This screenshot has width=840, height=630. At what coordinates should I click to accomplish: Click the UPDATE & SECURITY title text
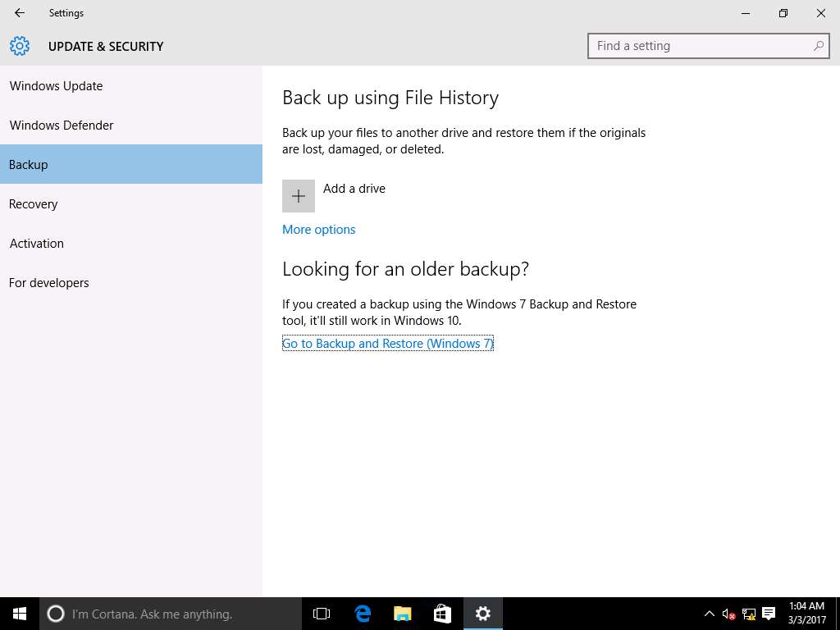(106, 47)
